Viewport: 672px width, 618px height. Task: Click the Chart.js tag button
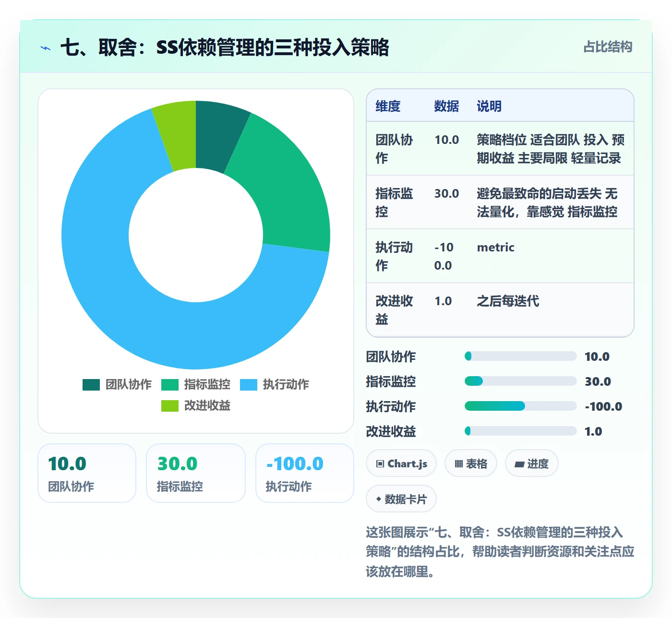[x=401, y=463]
